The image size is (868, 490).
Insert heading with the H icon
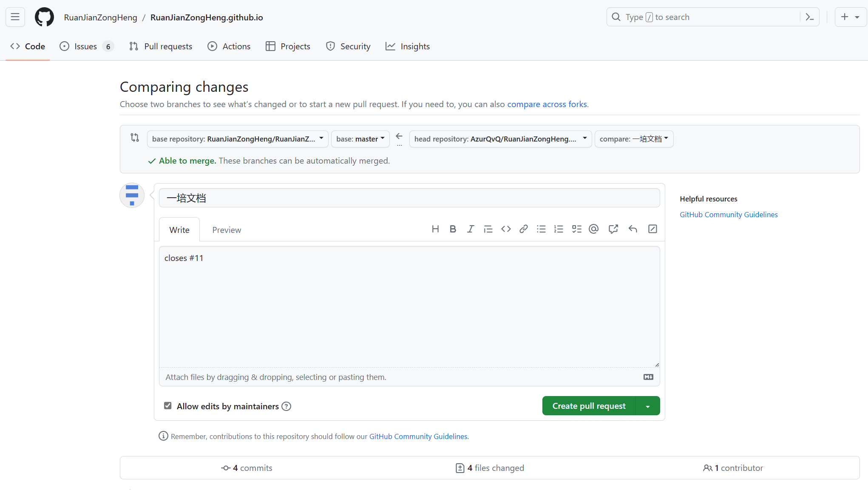coord(435,229)
